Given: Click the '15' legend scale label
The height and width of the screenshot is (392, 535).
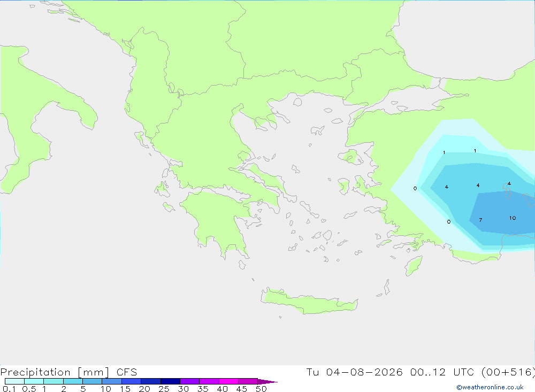Looking at the screenshot, I should [x=125, y=389].
